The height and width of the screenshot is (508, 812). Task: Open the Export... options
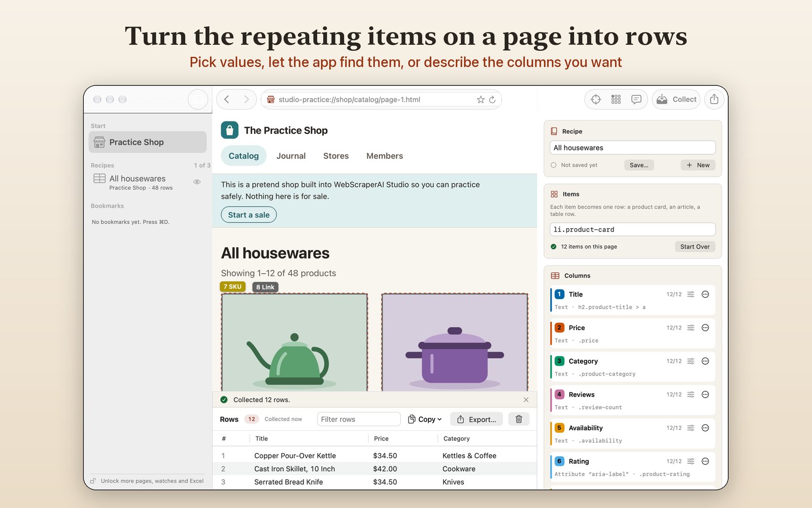pyautogui.click(x=477, y=419)
